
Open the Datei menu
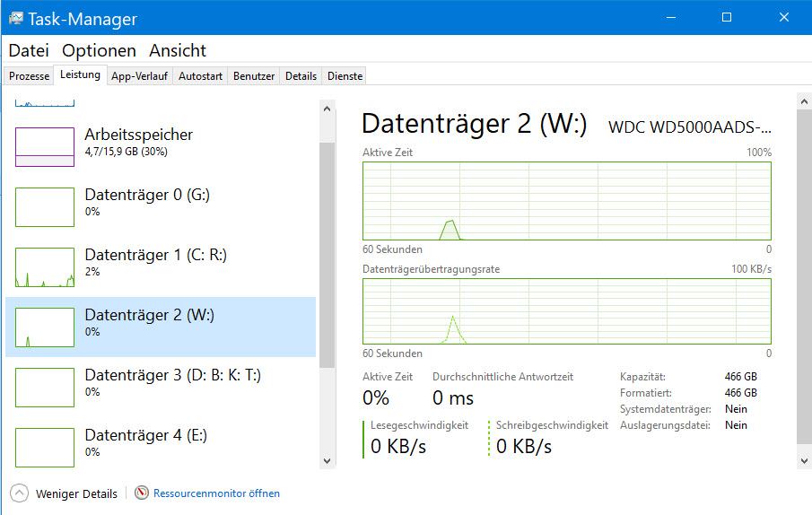pos(29,51)
